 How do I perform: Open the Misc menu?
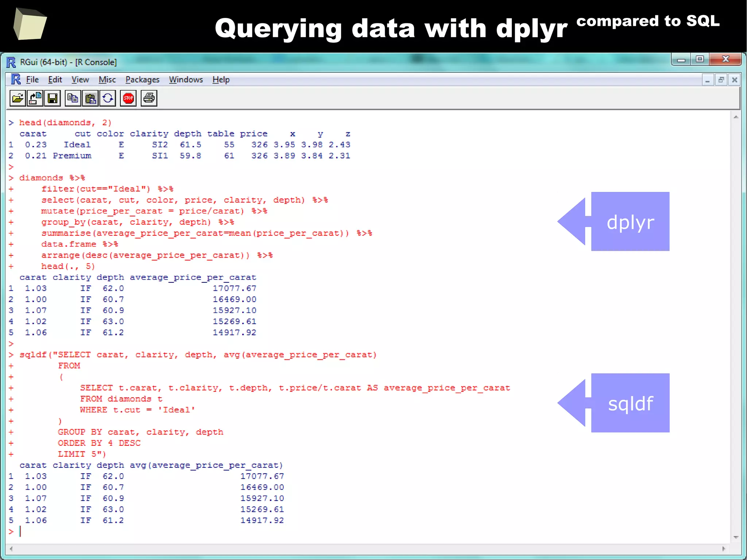coord(107,80)
